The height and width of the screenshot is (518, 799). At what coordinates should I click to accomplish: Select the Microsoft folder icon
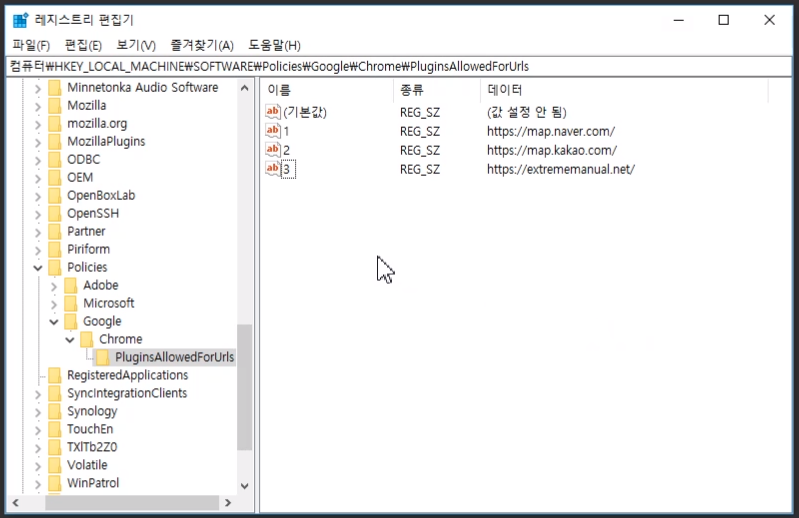(x=71, y=304)
